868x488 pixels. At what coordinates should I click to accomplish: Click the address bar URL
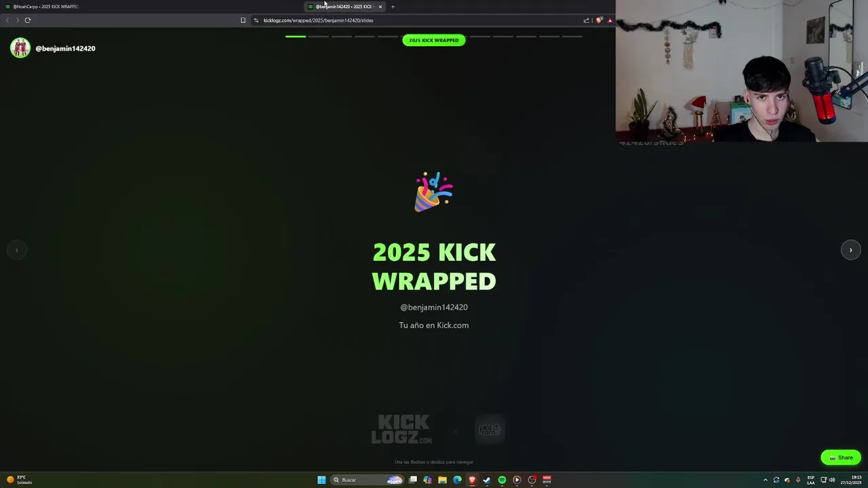click(318, 20)
